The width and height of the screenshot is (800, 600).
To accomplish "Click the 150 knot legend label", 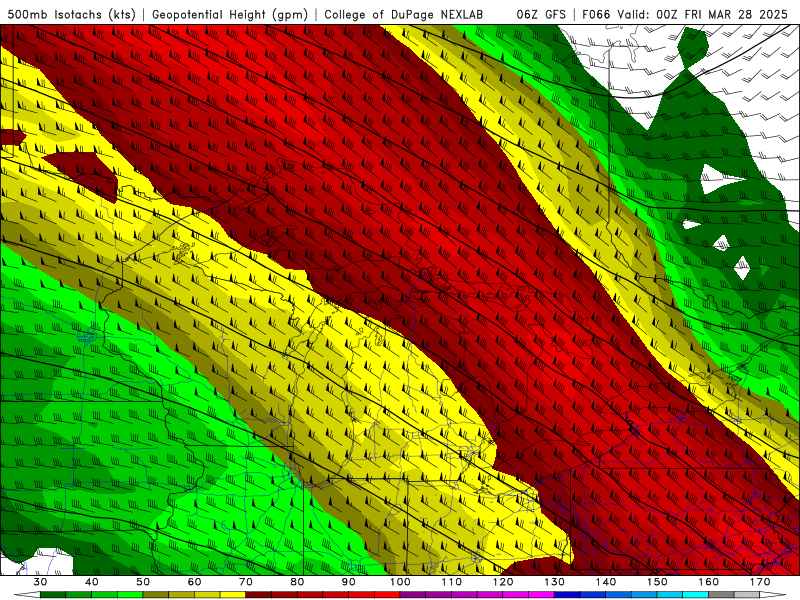I will [657, 582].
